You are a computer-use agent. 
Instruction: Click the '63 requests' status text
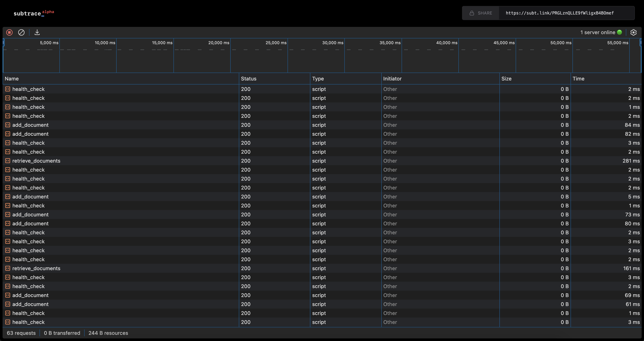pos(21,333)
